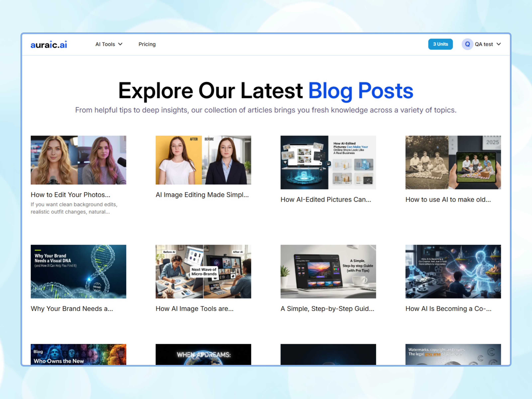Open 'A Simple, Step-by-Step Guid...' post
Viewport: 532px width, 399px height.
point(327,309)
